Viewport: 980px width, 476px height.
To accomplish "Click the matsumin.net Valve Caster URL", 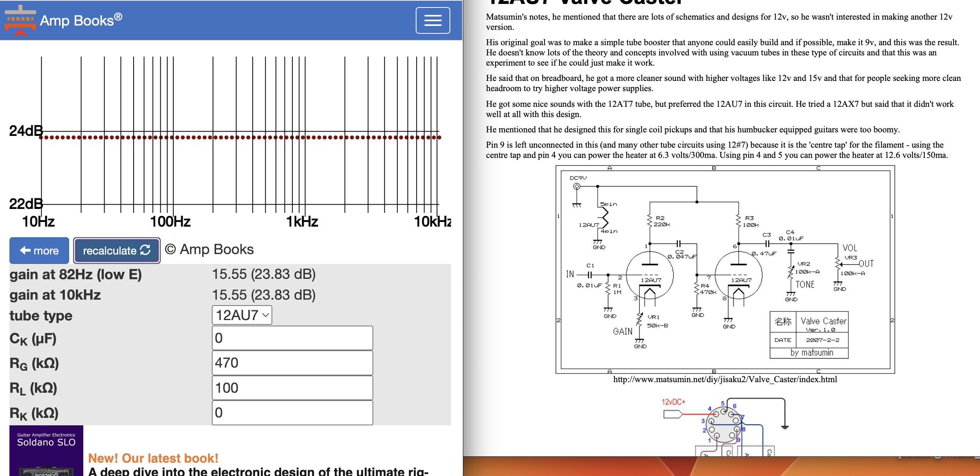I will 725,379.
